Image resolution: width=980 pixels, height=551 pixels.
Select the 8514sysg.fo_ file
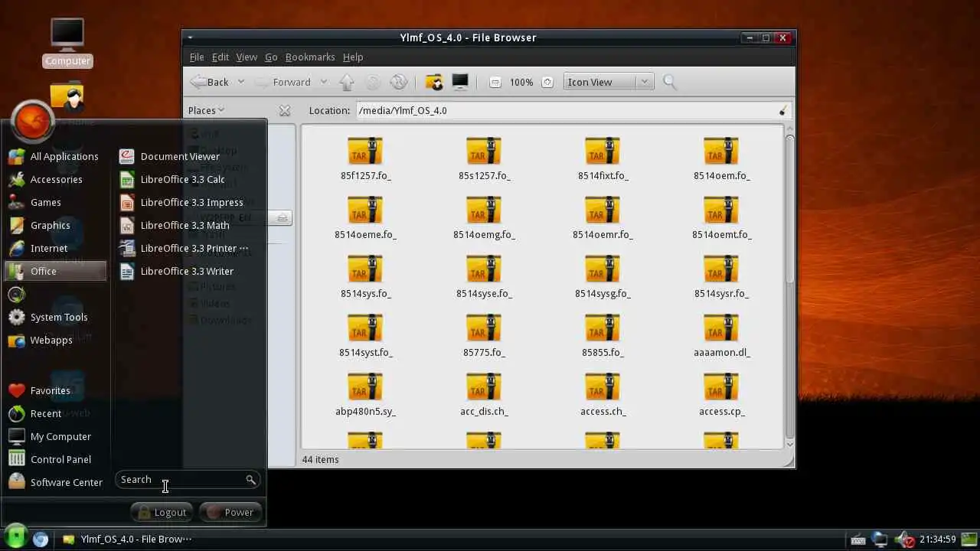pos(603,277)
